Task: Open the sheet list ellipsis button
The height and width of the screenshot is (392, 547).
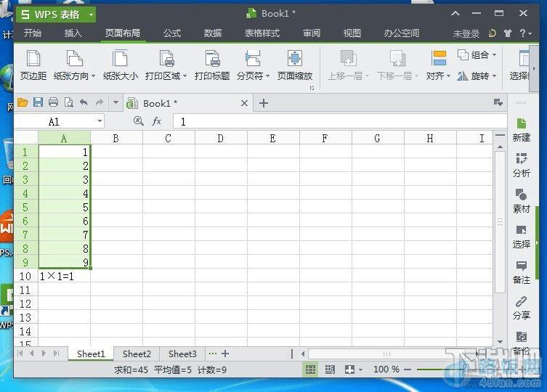Action: (x=212, y=354)
